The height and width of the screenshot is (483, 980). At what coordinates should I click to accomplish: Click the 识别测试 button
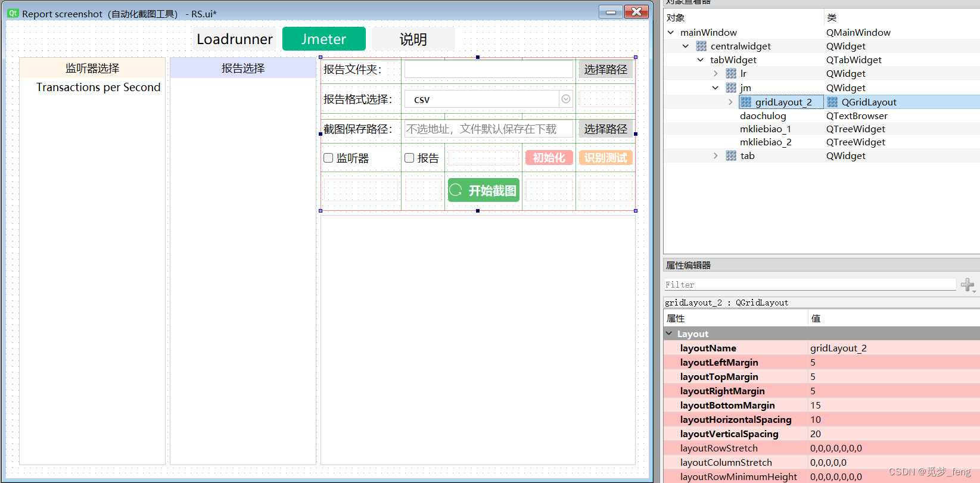point(605,158)
